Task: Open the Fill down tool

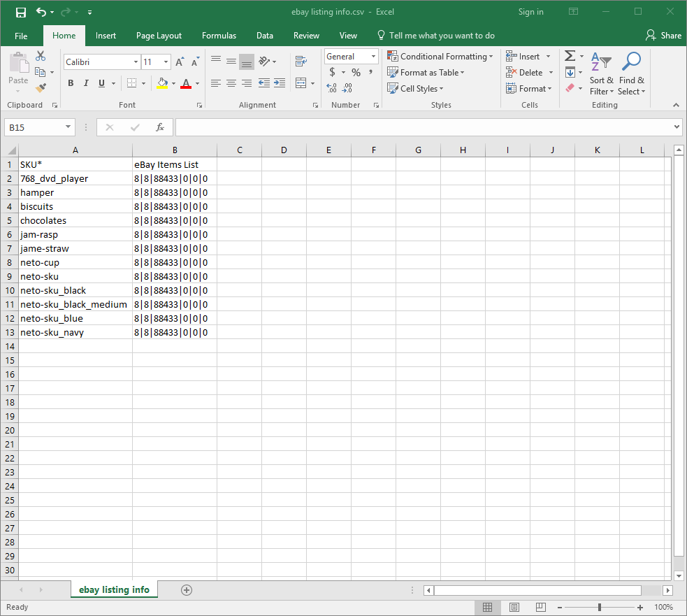Action: (x=570, y=72)
